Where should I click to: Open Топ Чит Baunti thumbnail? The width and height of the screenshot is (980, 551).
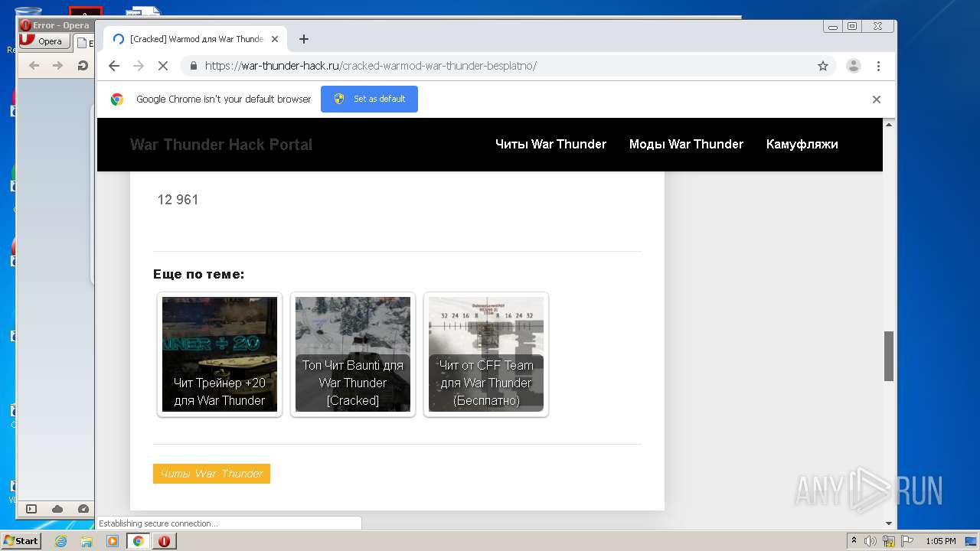point(353,354)
